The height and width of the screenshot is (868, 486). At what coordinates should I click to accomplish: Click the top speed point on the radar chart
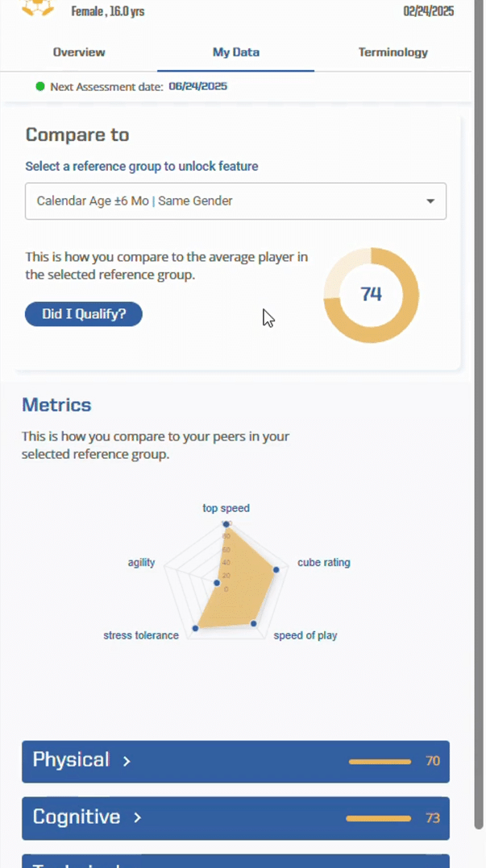coord(226,523)
